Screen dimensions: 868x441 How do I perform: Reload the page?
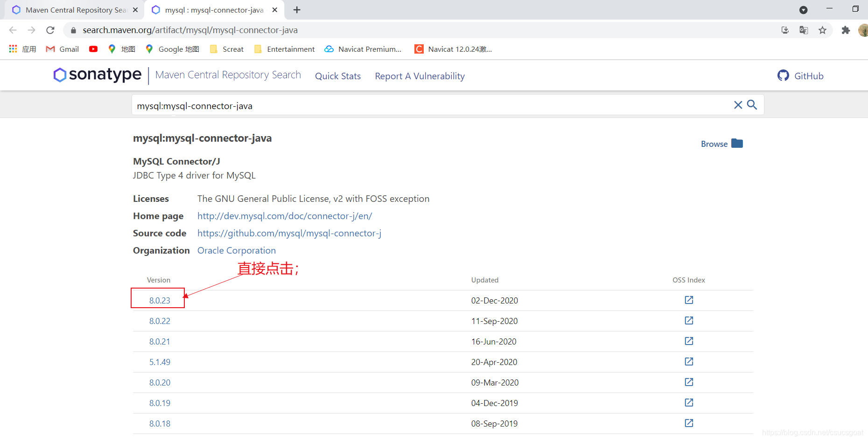tap(50, 30)
